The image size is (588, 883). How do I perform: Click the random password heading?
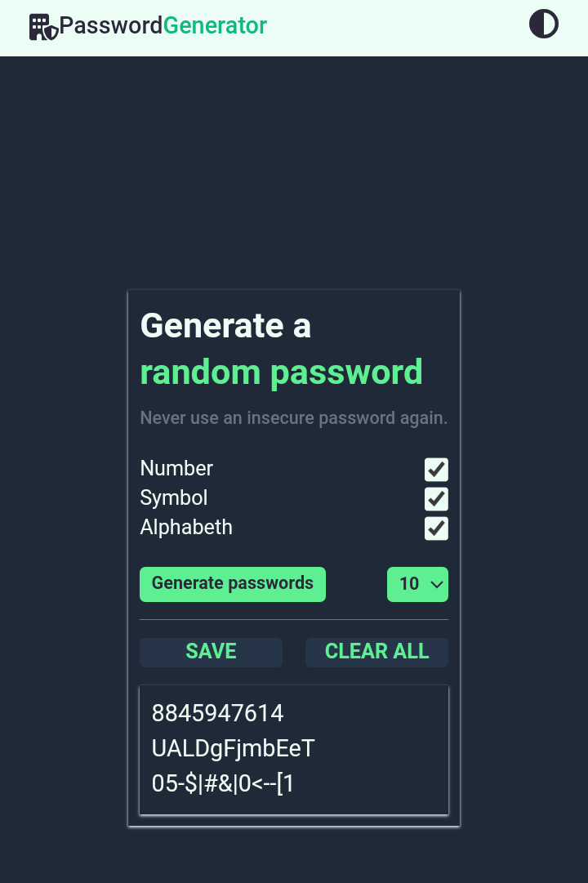click(281, 372)
